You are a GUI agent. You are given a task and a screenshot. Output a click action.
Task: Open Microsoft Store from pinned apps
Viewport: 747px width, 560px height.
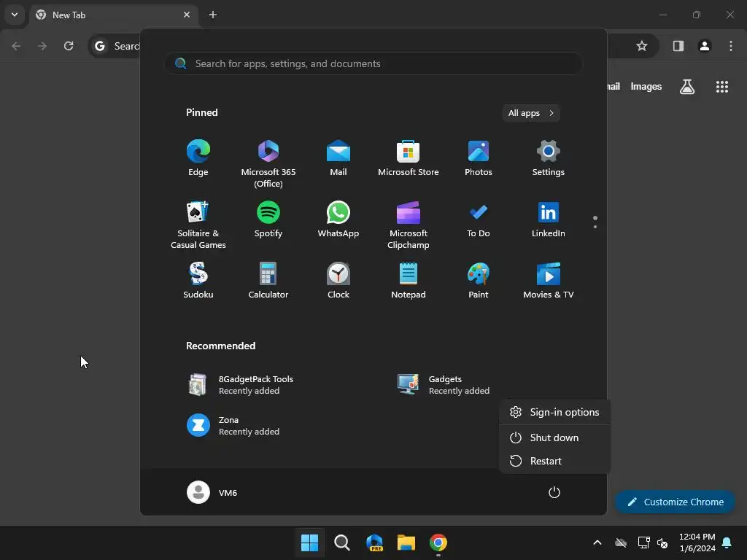tap(409, 158)
